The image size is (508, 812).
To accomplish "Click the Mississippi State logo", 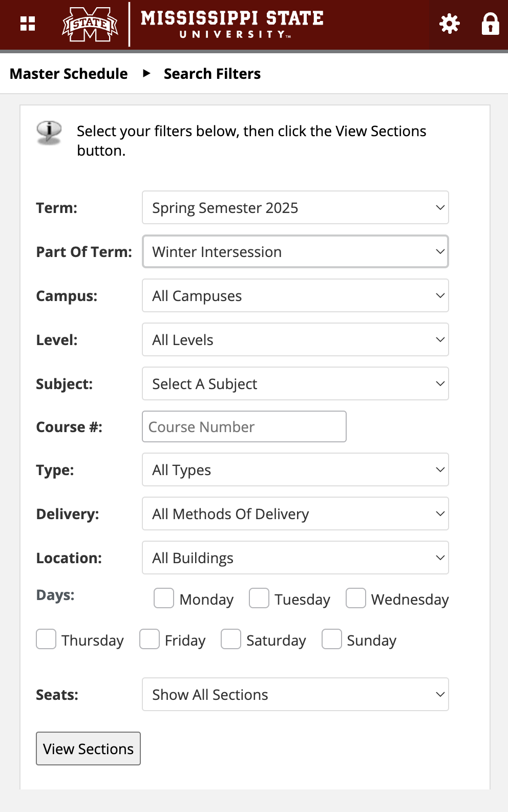I will point(90,24).
